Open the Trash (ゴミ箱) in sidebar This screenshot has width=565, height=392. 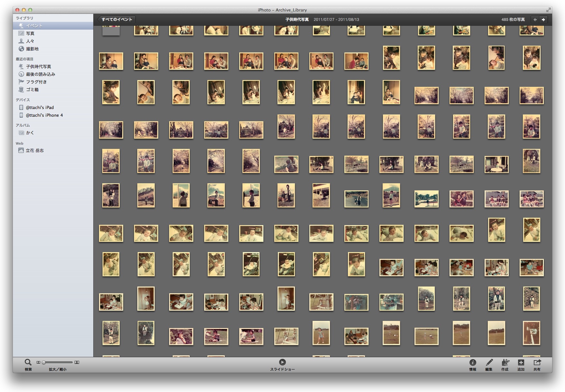point(32,90)
